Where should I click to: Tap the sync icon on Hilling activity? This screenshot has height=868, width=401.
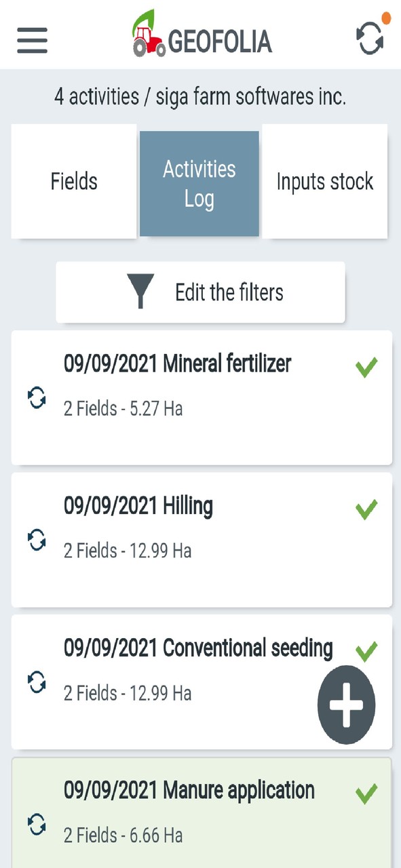tap(36, 540)
